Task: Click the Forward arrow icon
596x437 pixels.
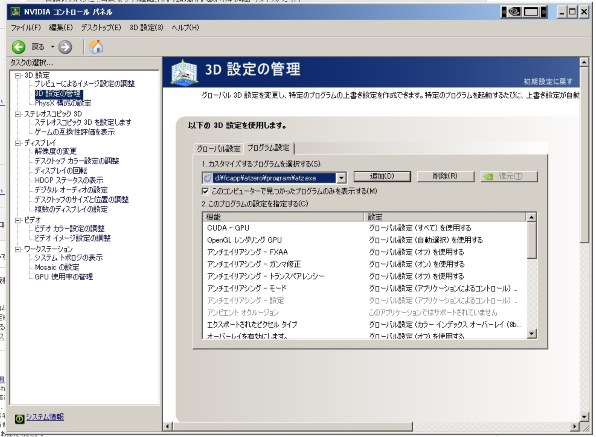Action: (65, 47)
